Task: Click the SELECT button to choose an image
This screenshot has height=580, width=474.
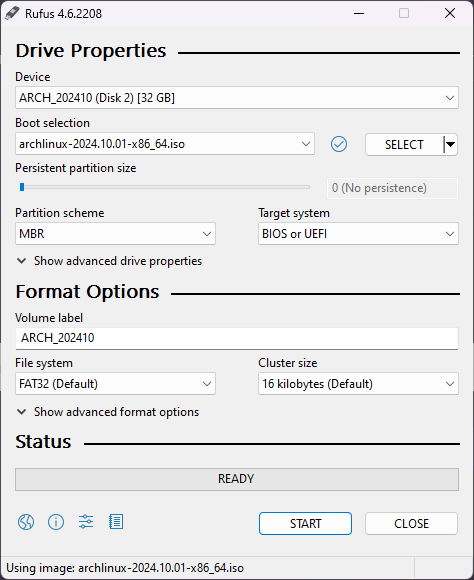Action: [x=404, y=144]
